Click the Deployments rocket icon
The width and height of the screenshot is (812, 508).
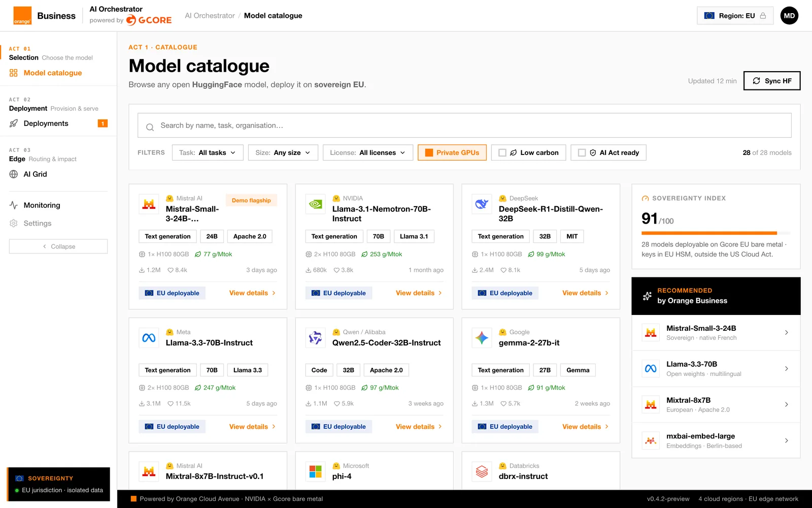coord(14,123)
